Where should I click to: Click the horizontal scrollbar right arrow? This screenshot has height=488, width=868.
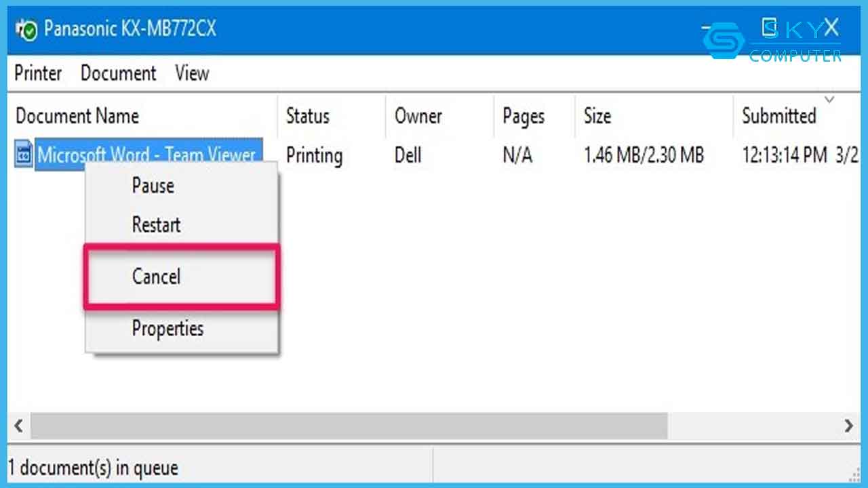[849, 426]
